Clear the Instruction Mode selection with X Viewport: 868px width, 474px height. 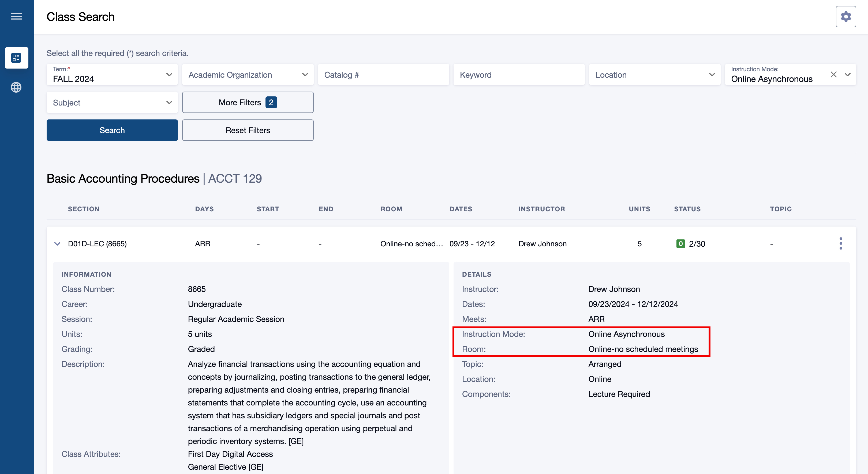[x=834, y=74]
